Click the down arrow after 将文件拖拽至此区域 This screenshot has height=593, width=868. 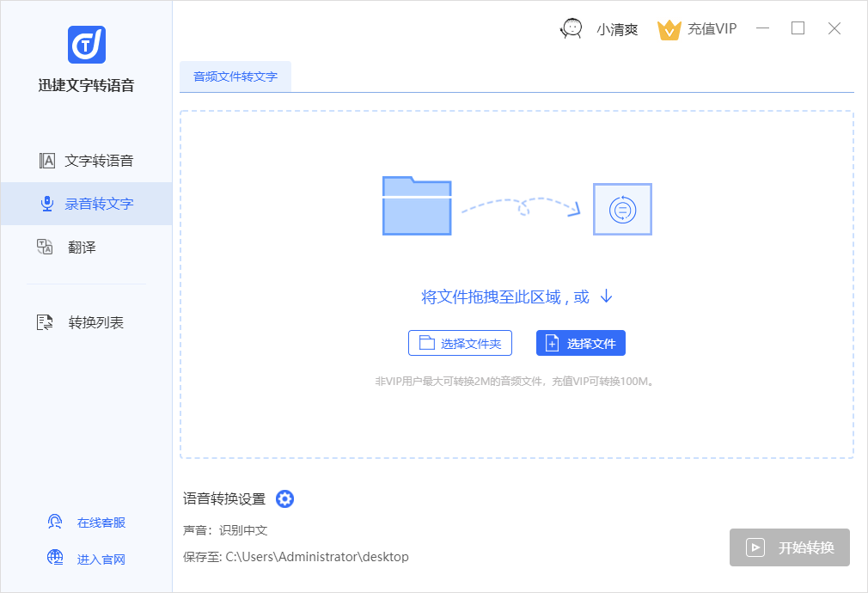606,296
